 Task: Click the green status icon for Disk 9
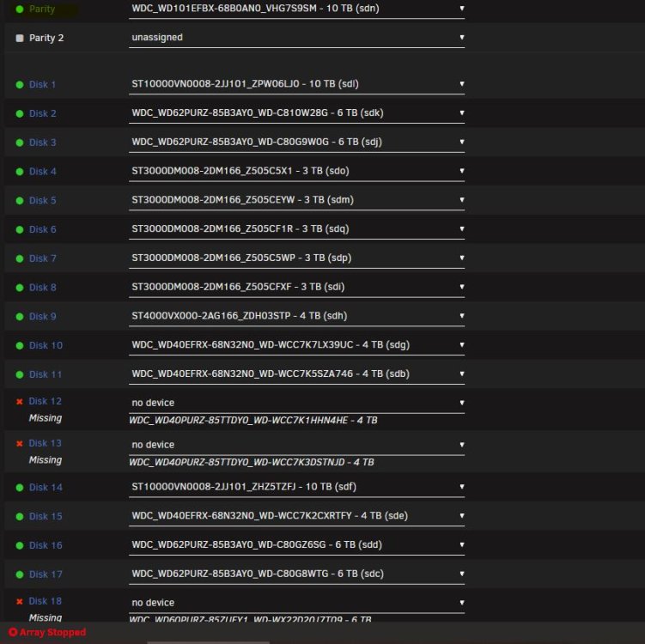pyautogui.click(x=20, y=317)
